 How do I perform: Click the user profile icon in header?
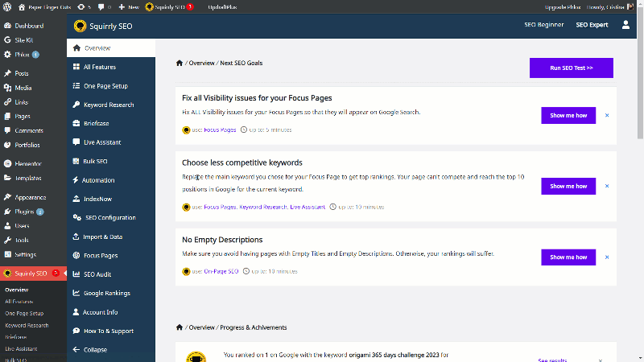coord(625,25)
